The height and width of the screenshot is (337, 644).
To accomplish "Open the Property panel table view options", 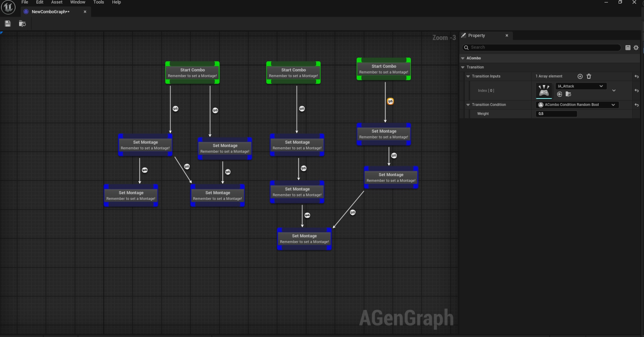I will point(628,48).
